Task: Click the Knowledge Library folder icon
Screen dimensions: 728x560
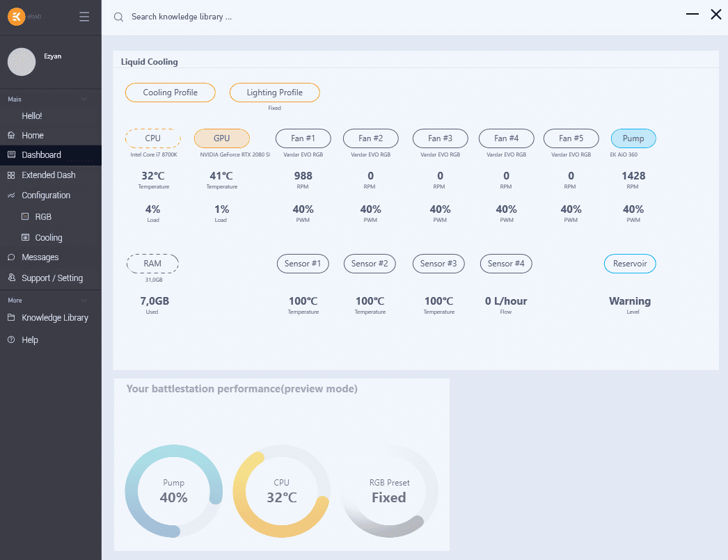Action: pos(11,318)
